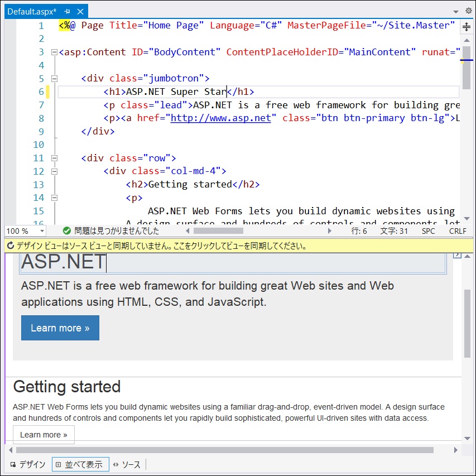
Task: Click the design view horizontal scrollbar thumb
Action: 225,450
